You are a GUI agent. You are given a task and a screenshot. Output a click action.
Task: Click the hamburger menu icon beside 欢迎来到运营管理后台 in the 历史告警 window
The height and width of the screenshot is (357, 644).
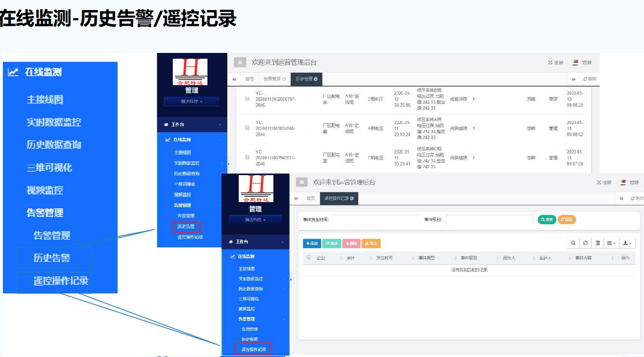(x=240, y=62)
